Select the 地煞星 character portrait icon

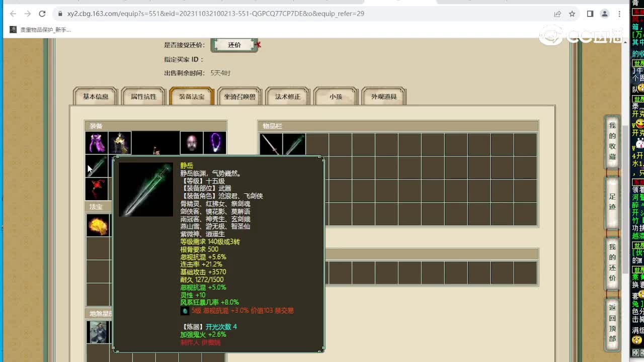98,332
